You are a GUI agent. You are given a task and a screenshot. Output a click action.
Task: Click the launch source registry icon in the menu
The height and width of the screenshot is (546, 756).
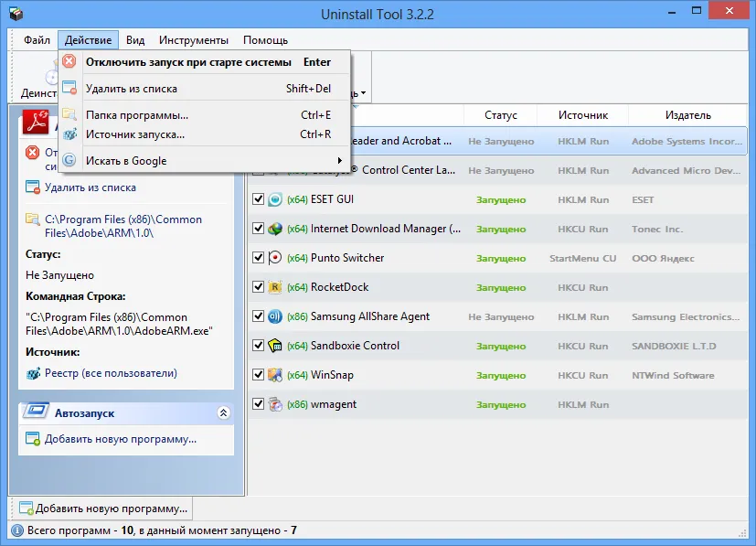click(x=69, y=134)
